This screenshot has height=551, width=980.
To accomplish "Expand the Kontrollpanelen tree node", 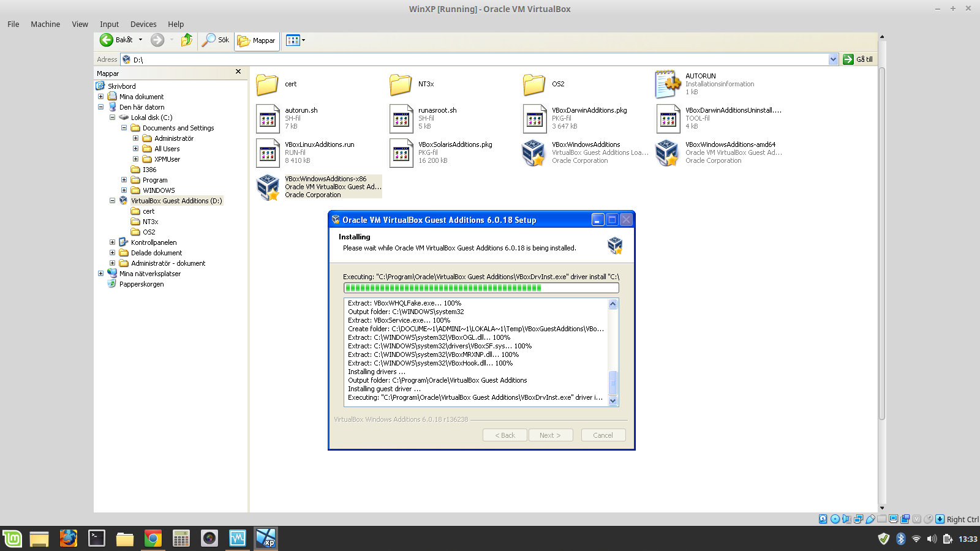I will tap(112, 242).
